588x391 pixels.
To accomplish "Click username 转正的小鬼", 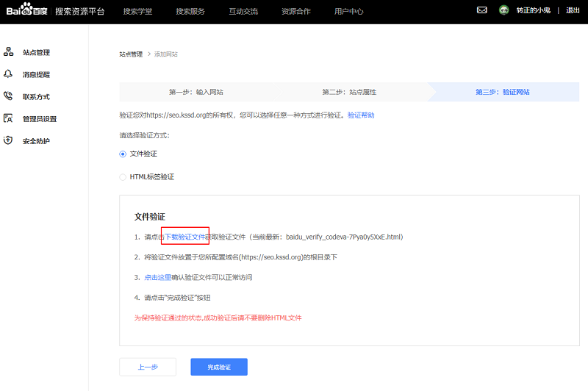I will [x=534, y=10].
